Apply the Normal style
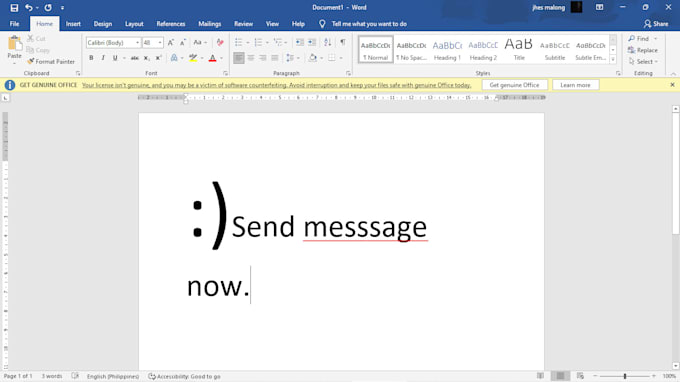Image resolution: width=680 pixels, height=382 pixels. (376, 50)
